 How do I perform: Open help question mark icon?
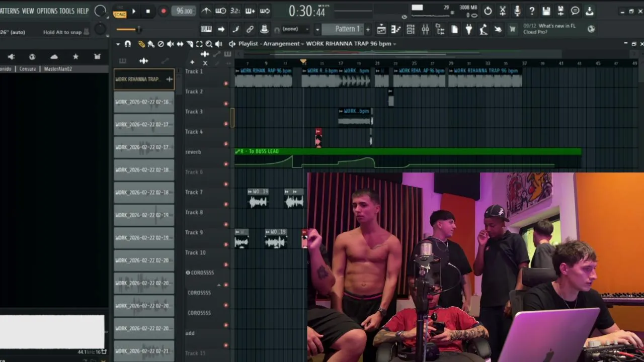pos(531,11)
